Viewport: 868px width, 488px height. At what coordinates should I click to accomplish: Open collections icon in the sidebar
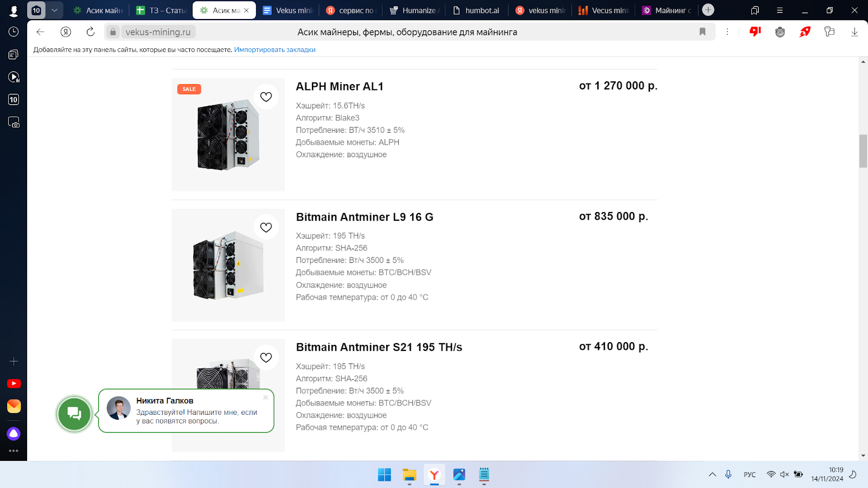pos(14,54)
